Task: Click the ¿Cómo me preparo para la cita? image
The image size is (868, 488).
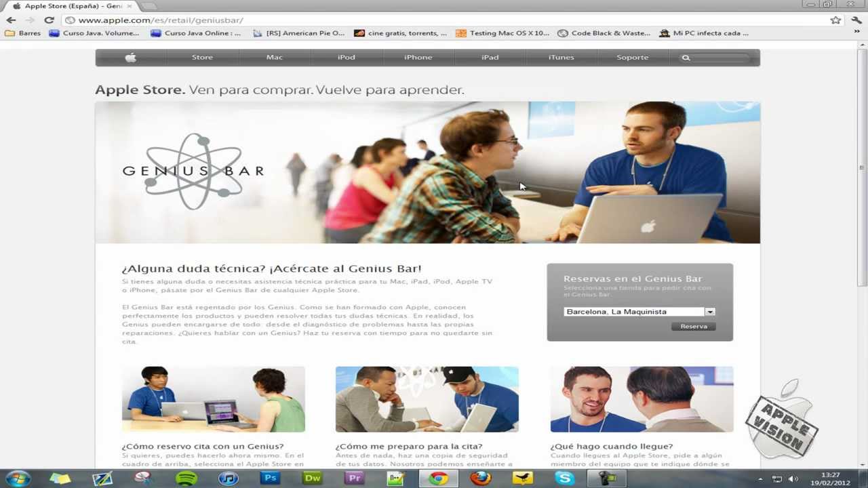Action: (x=427, y=399)
